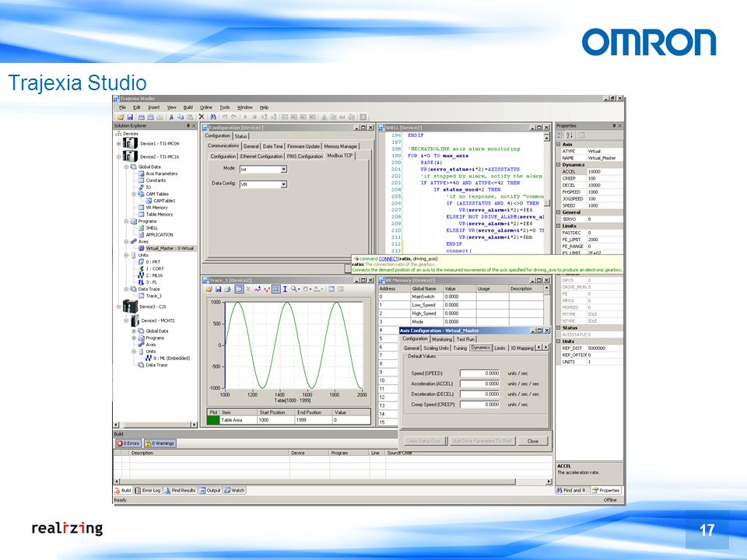Select Device2 - TJ1-MC16 in Solution Explorer

(x=160, y=156)
